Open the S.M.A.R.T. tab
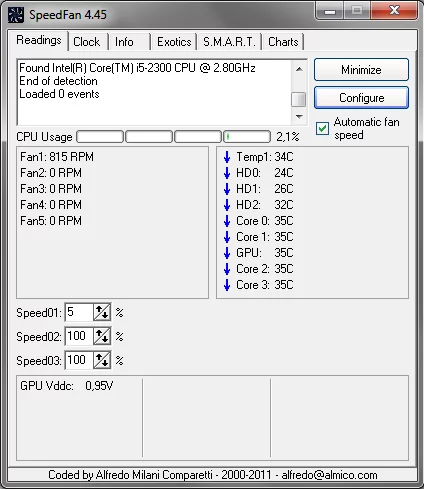The width and height of the screenshot is (424, 490). [229, 42]
